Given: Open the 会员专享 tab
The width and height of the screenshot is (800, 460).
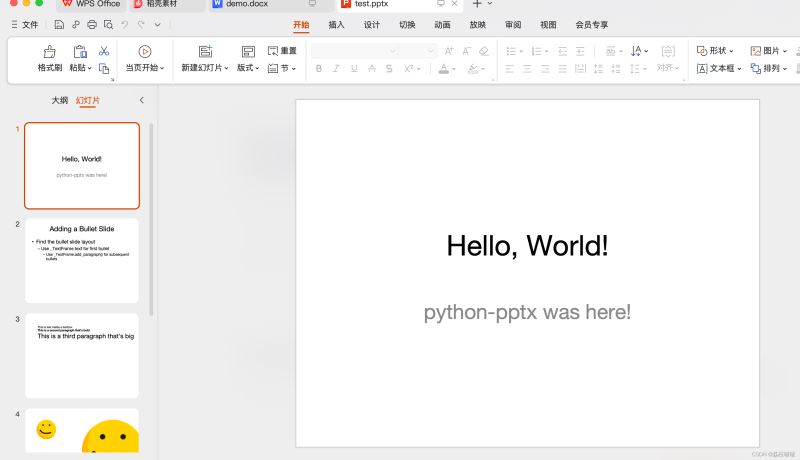Looking at the screenshot, I should (591, 24).
